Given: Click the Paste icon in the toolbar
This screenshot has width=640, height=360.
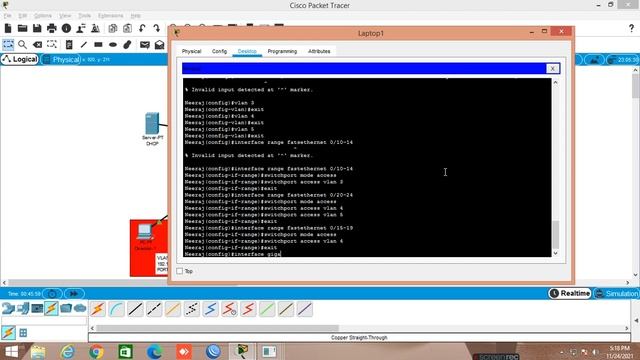Looking at the screenshot, I should (x=127, y=28).
